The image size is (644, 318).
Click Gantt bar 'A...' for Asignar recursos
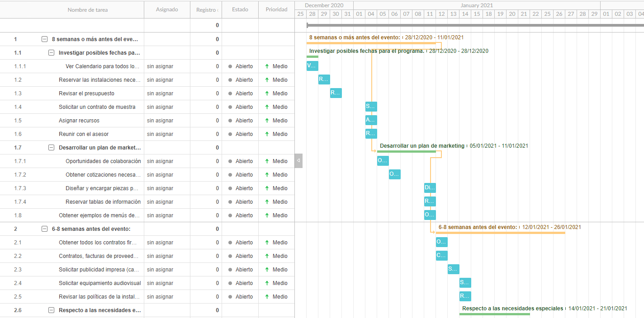tap(371, 120)
